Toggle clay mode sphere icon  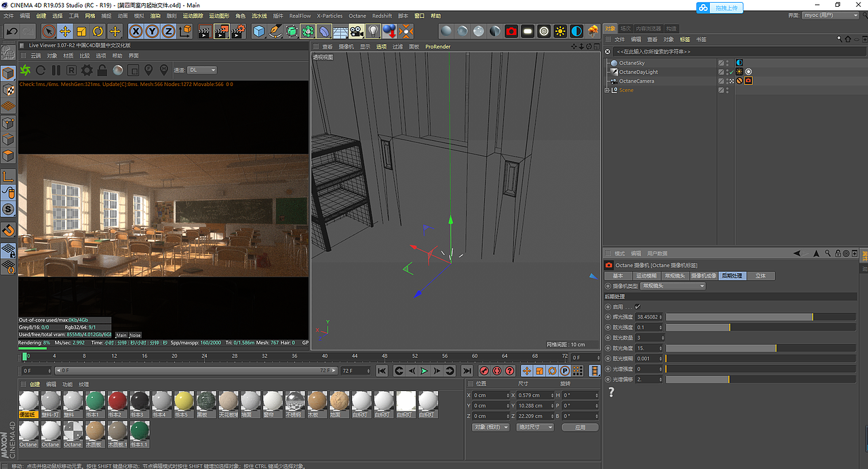pos(118,70)
